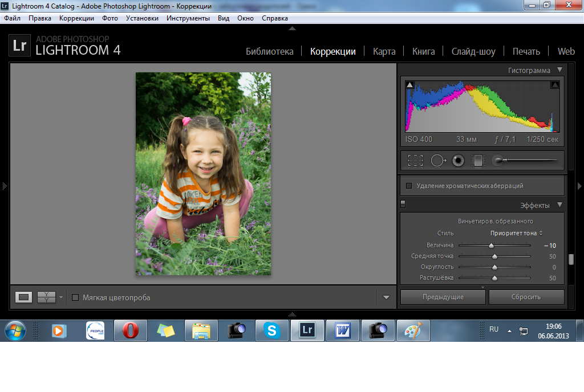Open the Коррекции menu in menu bar
Image resolution: width=584 pixels, height=392 pixels.
point(76,18)
